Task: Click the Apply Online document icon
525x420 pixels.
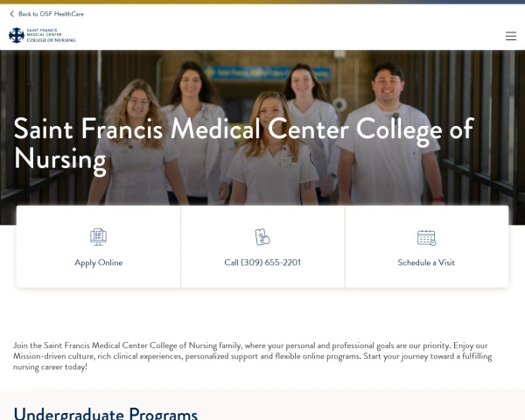Action: click(x=98, y=237)
